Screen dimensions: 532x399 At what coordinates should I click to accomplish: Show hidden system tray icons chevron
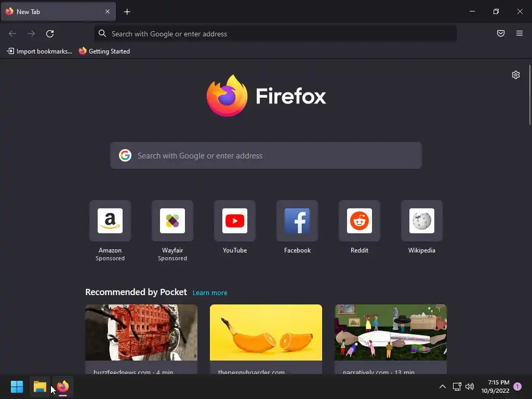[x=443, y=387]
